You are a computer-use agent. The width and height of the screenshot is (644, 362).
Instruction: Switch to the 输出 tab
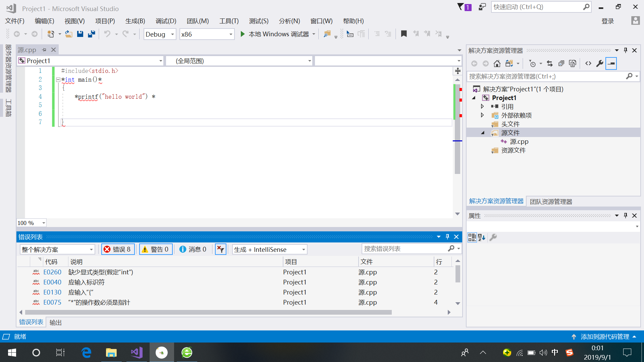coord(56,322)
